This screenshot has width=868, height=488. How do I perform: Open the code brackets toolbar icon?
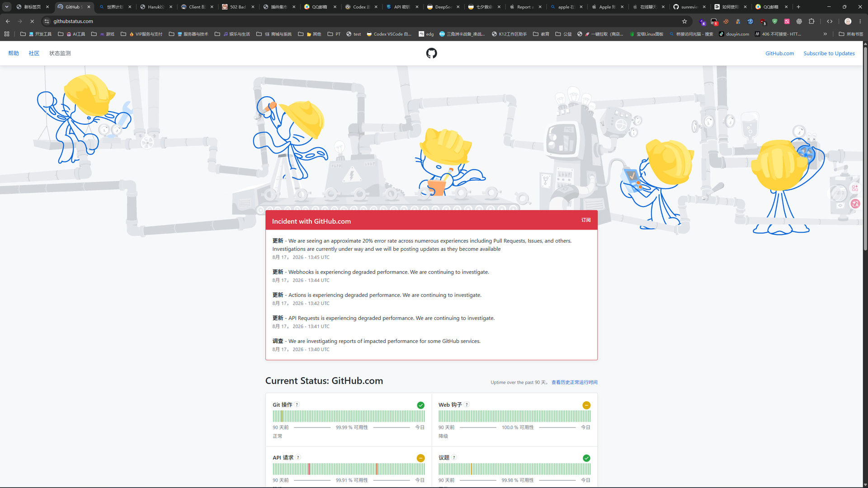point(830,21)
